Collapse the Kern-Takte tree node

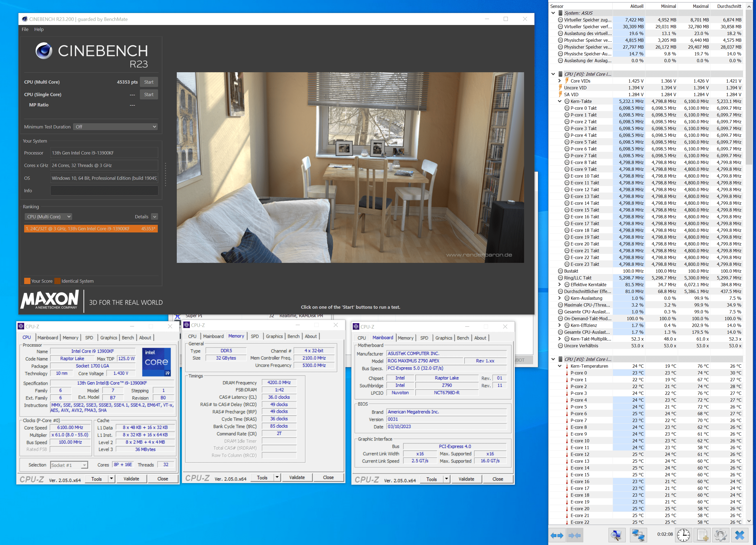(560, 101)
